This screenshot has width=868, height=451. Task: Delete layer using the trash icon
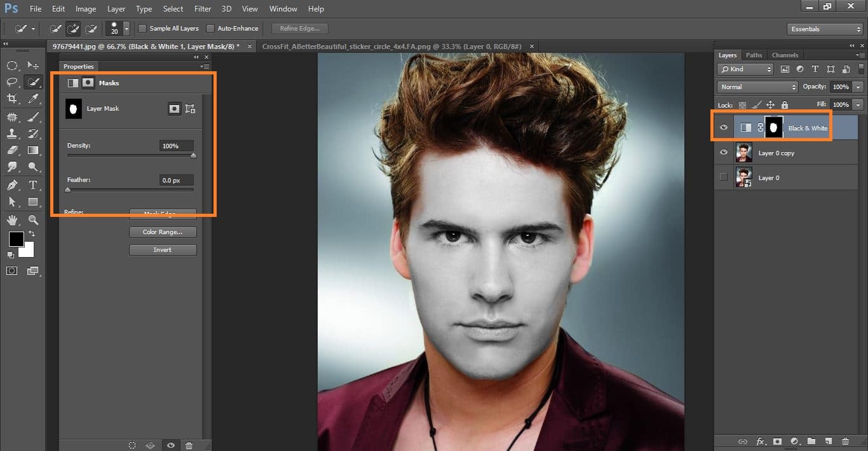tap(846, 441)
